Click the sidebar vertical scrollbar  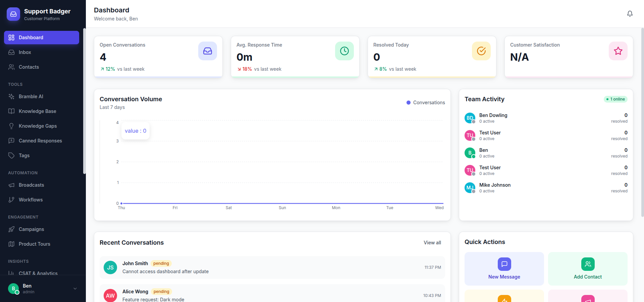coord(85,101)
